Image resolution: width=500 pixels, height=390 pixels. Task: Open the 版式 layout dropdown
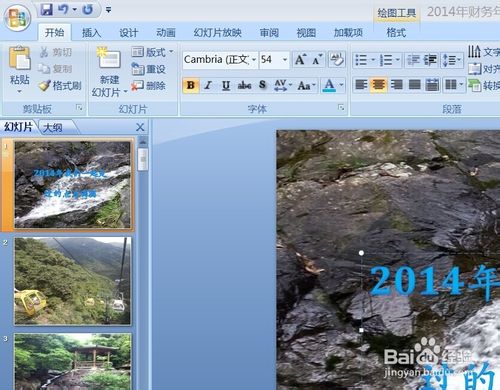(152, 52)
